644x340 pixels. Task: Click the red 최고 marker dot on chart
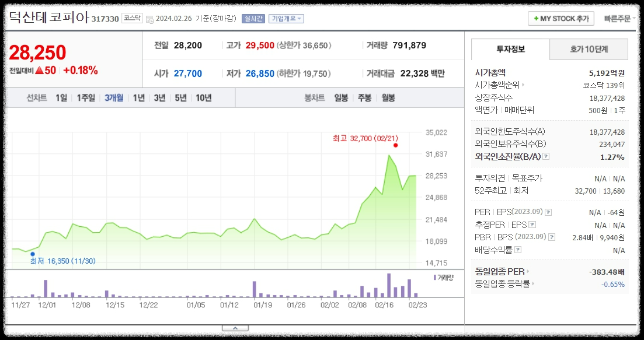pos(395,145)
